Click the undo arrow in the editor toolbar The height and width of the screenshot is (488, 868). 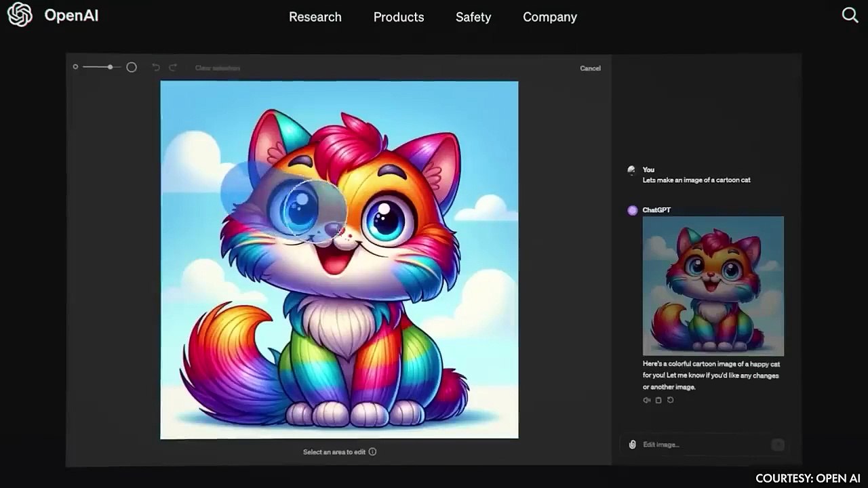(x=156, y=67)
